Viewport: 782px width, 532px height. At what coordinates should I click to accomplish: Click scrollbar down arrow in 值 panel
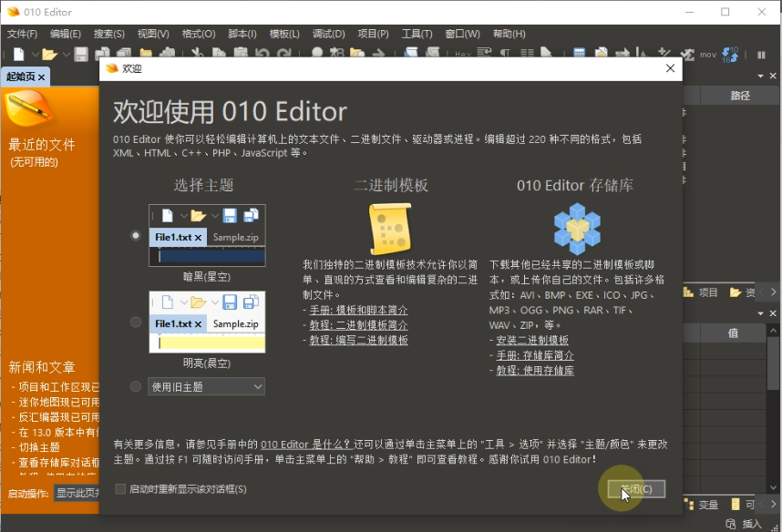[x=773, y=487]
